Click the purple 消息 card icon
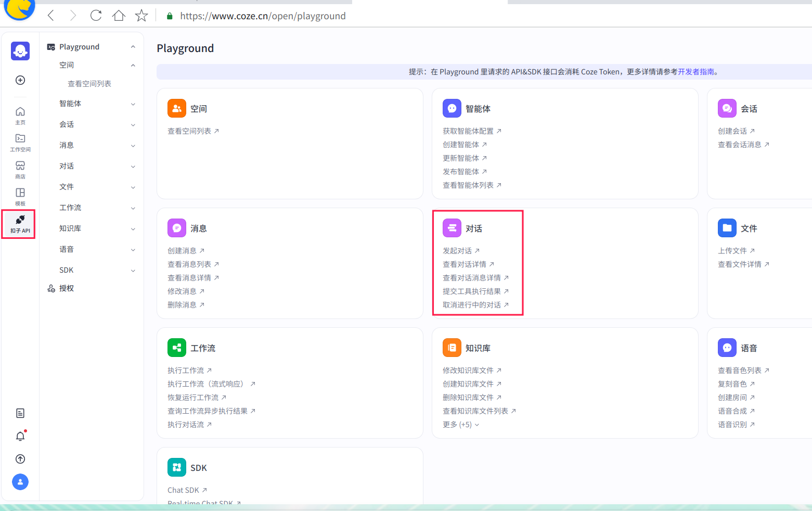Image resolution: width=812 pixels, height=511 pixels. point(177,228)
